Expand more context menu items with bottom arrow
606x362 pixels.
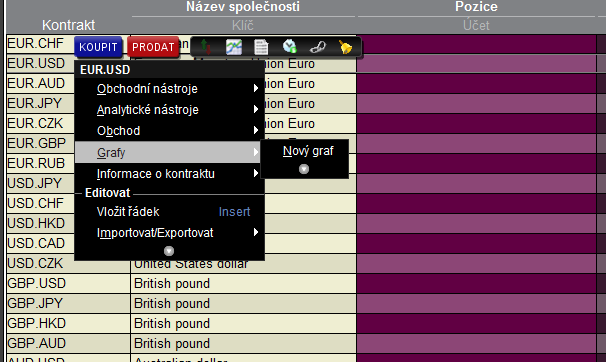(x=169, y=251)
